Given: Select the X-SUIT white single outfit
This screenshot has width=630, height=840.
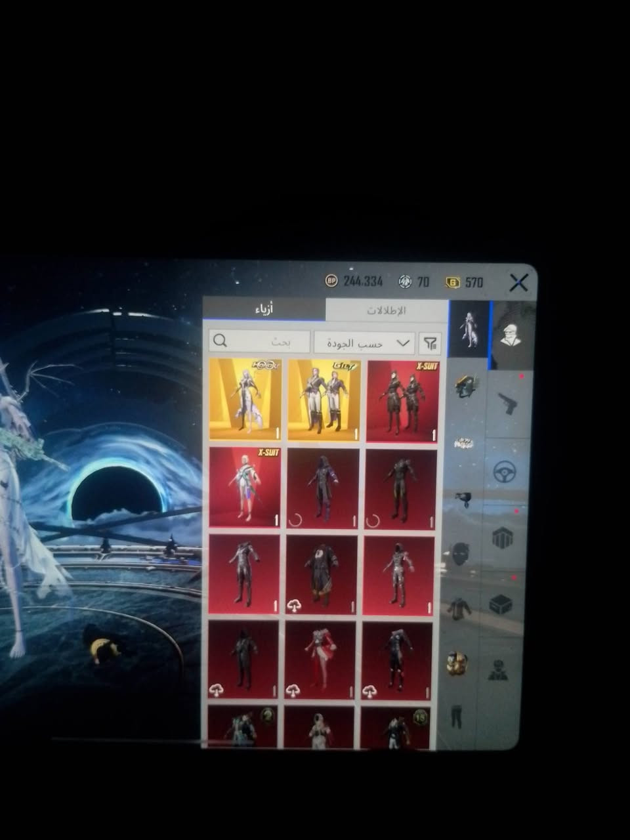Looking at the screenshot, I should [245, 488].
